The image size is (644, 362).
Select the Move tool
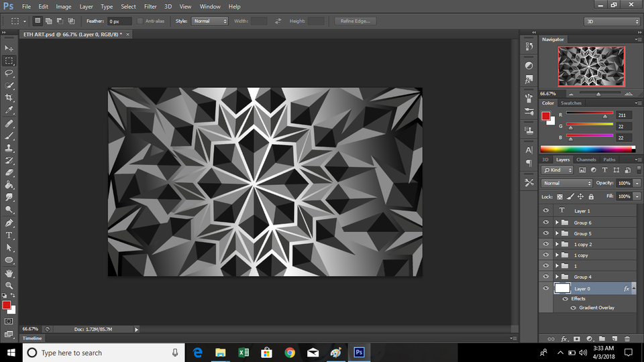[9, 48]
